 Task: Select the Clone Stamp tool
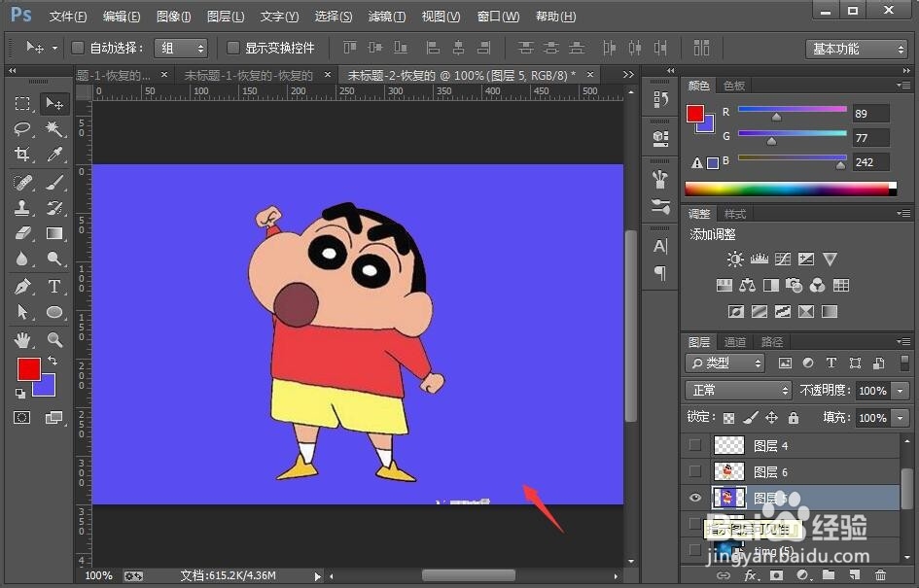coord(22,208)
